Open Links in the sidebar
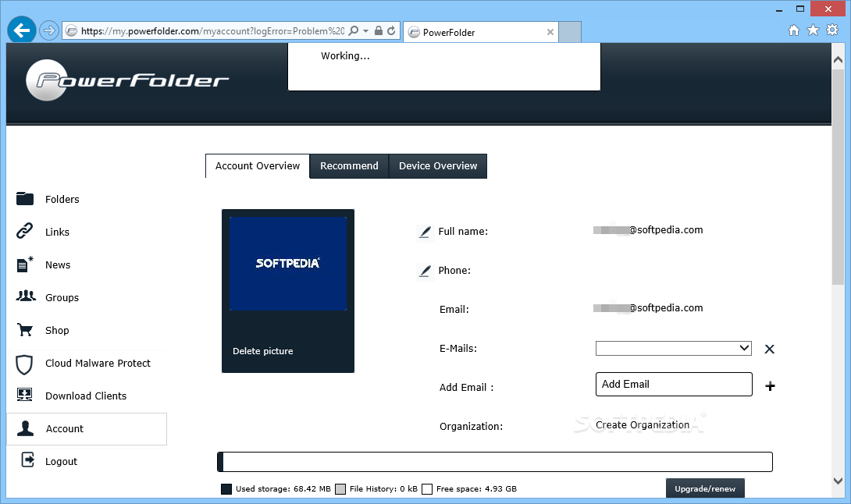 (57, 232)
